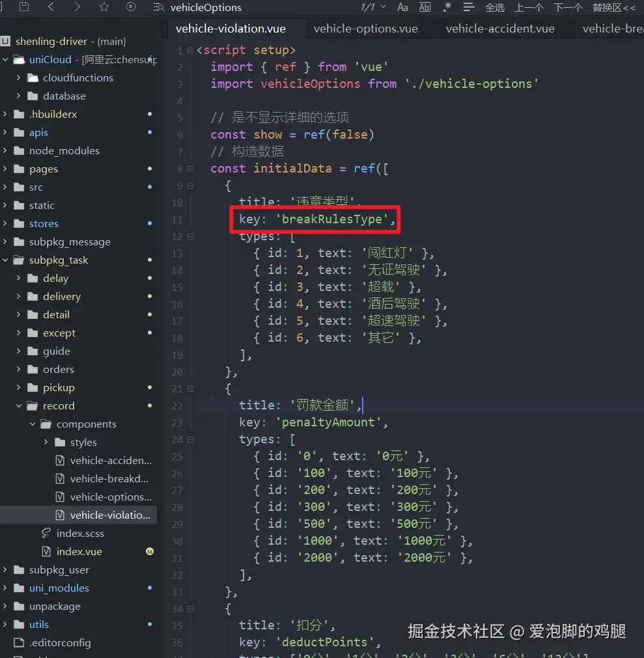Select the src folder icon

click(18, 187)
